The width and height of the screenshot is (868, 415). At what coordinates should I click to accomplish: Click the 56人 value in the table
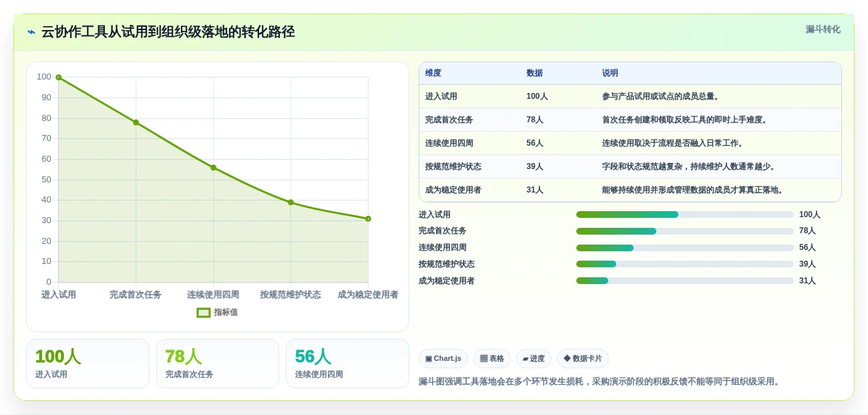tap(535, 143)
